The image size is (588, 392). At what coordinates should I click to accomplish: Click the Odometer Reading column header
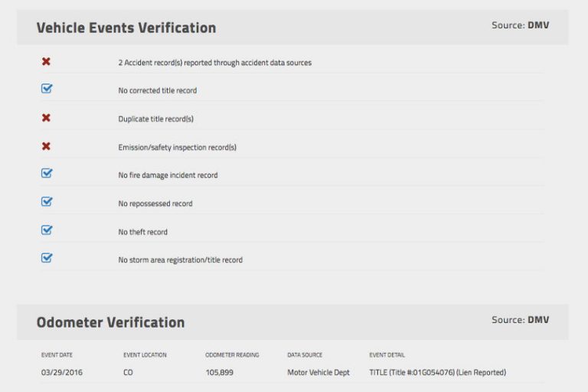pos(232,355)
